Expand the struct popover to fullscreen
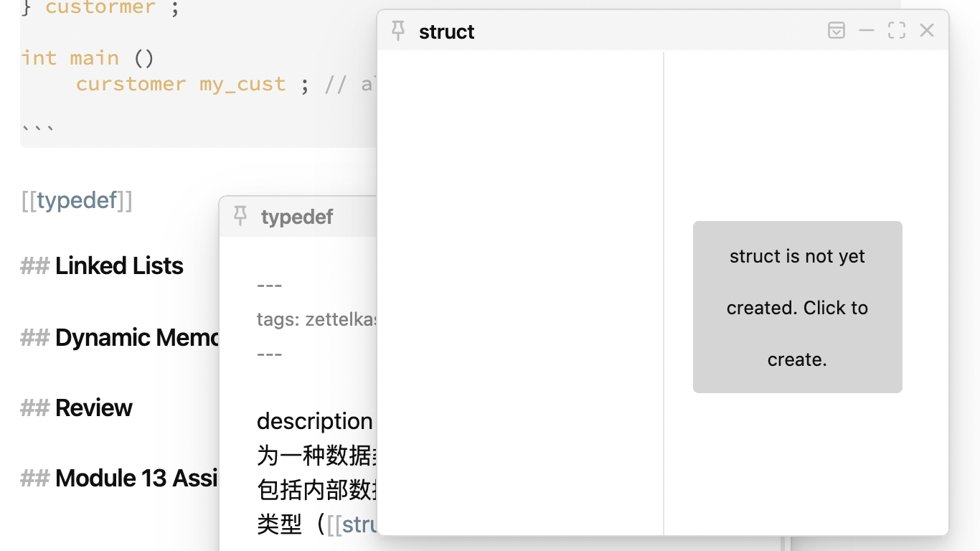 [x=896, y=30]
